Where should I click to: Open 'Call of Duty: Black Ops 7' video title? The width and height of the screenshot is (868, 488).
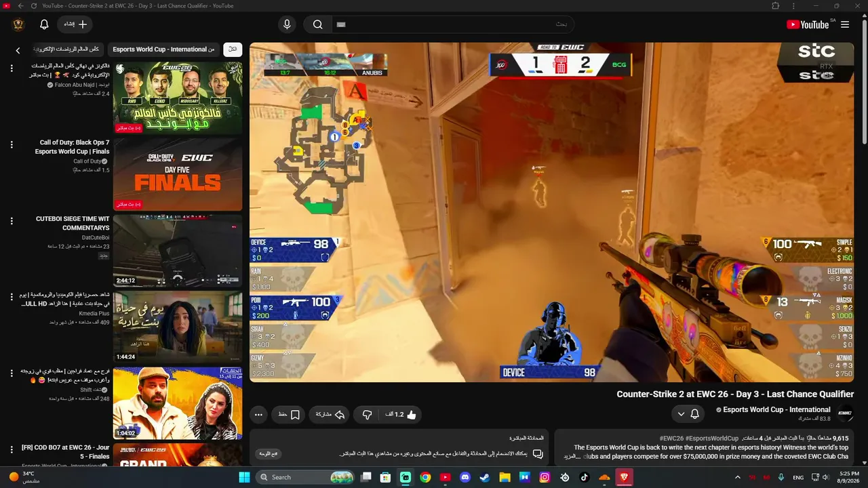(72, 147)
